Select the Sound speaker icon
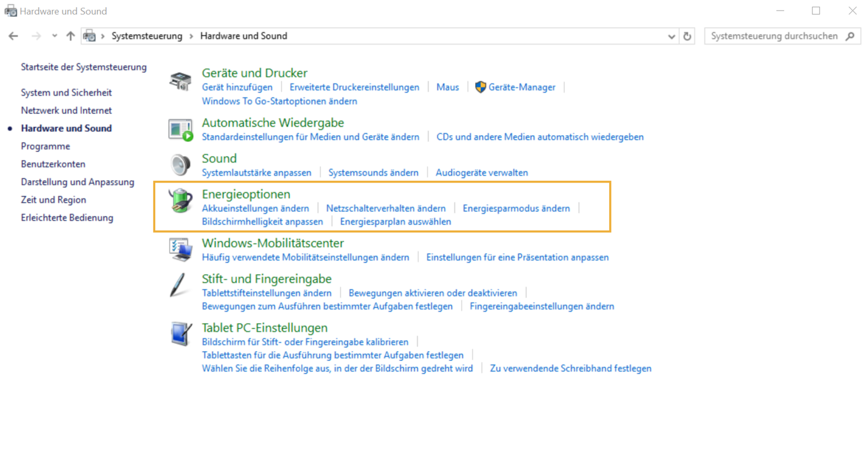868x464 pixels. [x=180, y=164]
